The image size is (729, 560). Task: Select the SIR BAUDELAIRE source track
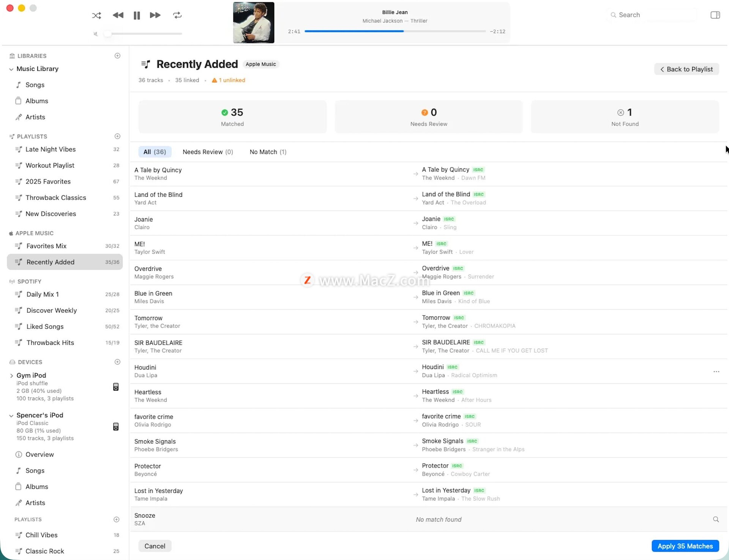click(158, 347)
